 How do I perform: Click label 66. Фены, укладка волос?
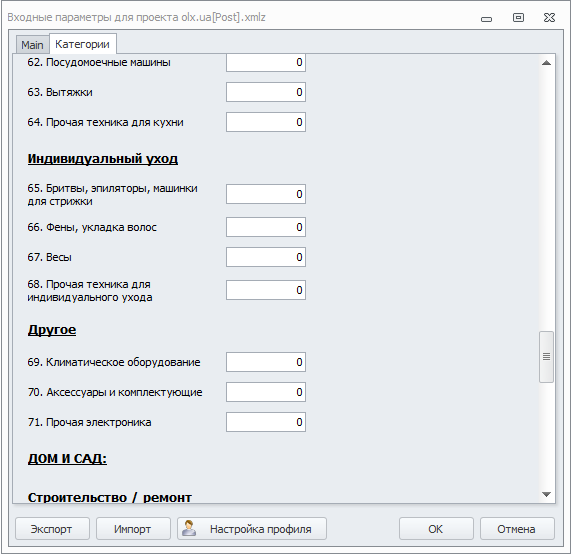[x=92, y=227]
